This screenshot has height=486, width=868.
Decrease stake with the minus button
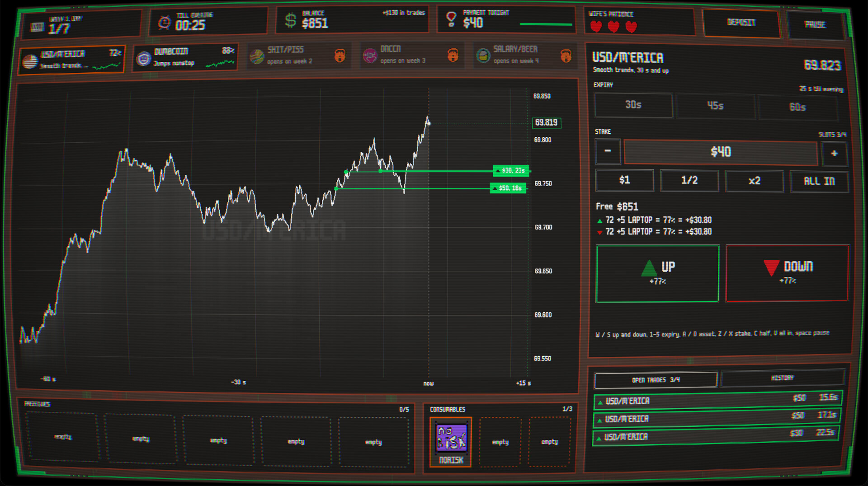(x=608, y=151)
